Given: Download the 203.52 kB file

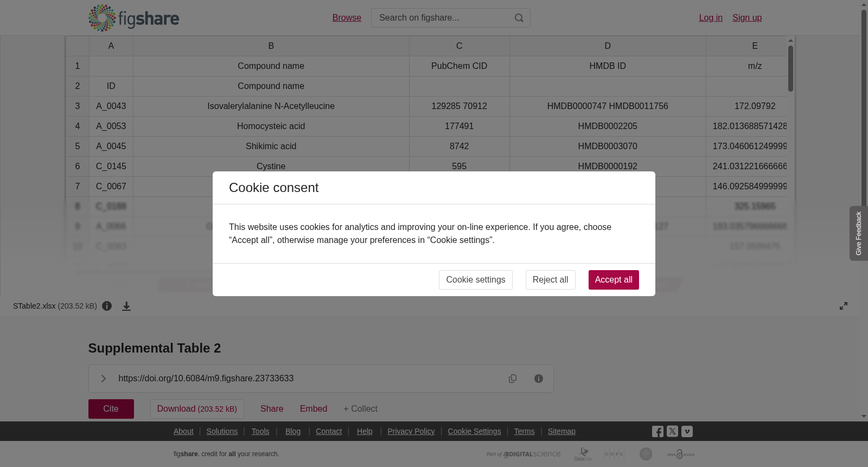Looking at the screenshot, I should click(x=197, y=409).
